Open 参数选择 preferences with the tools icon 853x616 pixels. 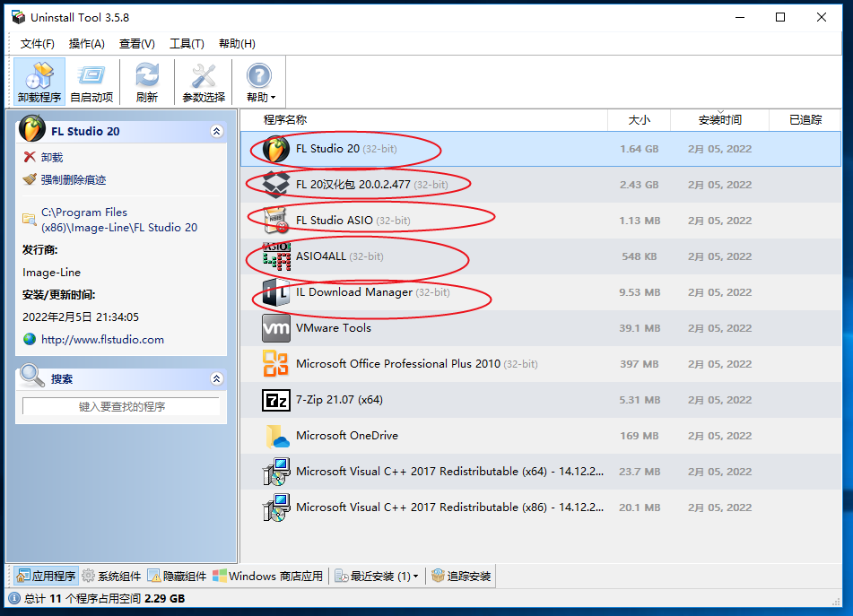point(204,82)
